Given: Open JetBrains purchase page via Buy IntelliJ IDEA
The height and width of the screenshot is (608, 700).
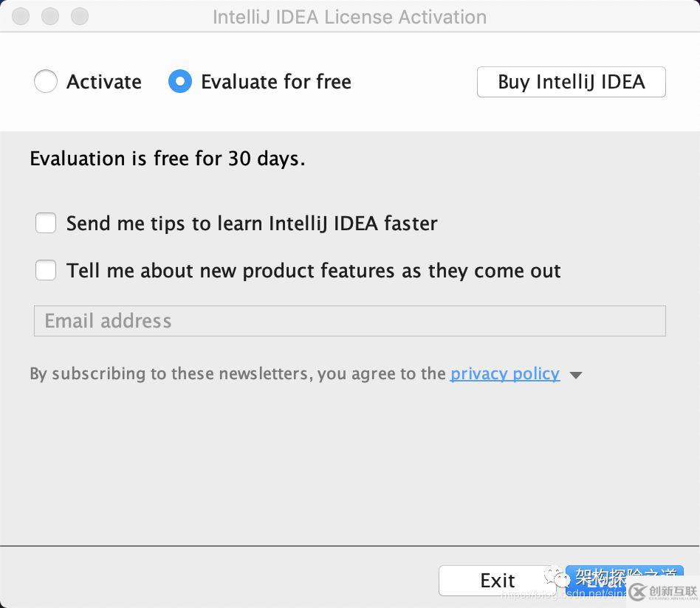Looking at the screenshot, I should tap(571, 81).
